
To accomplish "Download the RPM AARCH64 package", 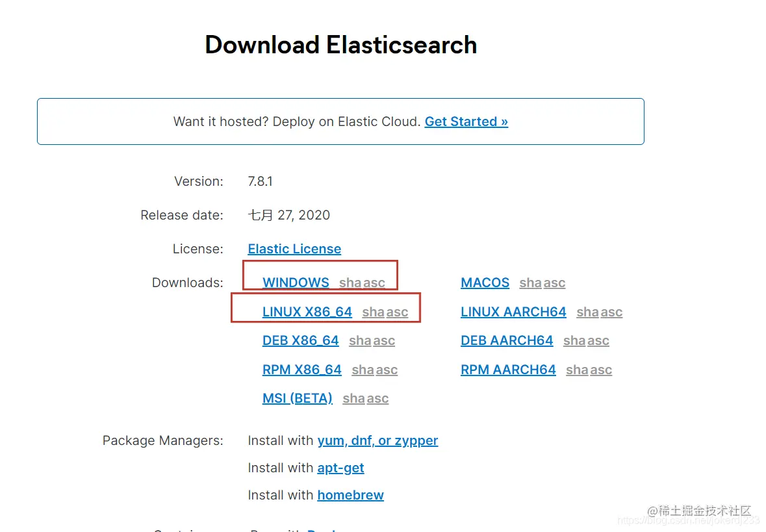I will tap(508, 370).
